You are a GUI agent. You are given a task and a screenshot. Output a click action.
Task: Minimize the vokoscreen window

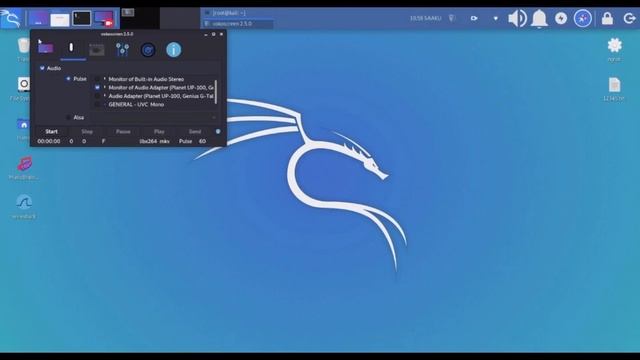coord(206,34)
